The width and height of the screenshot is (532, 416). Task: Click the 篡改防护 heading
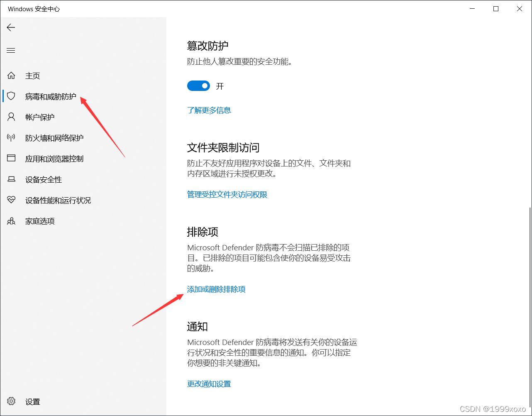208,46
